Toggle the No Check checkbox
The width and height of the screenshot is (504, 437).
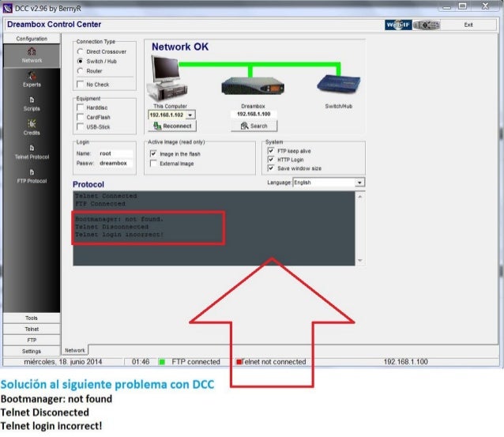tap(81, 85)
